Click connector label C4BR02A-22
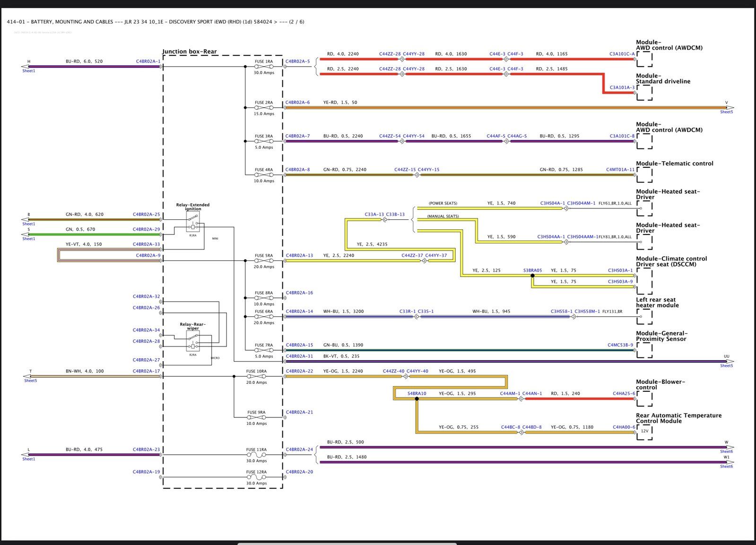Image resolution: width=756 pixels, height=545 pixels. click(299, 371)
